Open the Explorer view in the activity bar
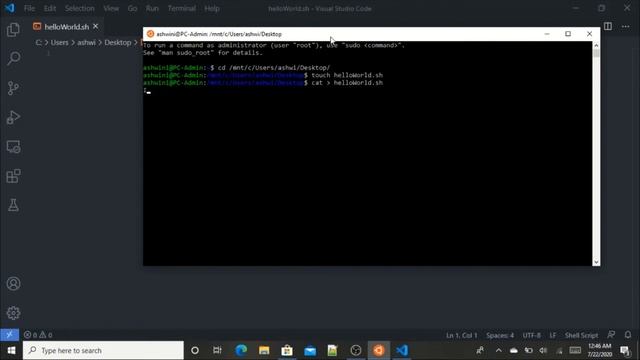640x360 pixels. [13, 29]
